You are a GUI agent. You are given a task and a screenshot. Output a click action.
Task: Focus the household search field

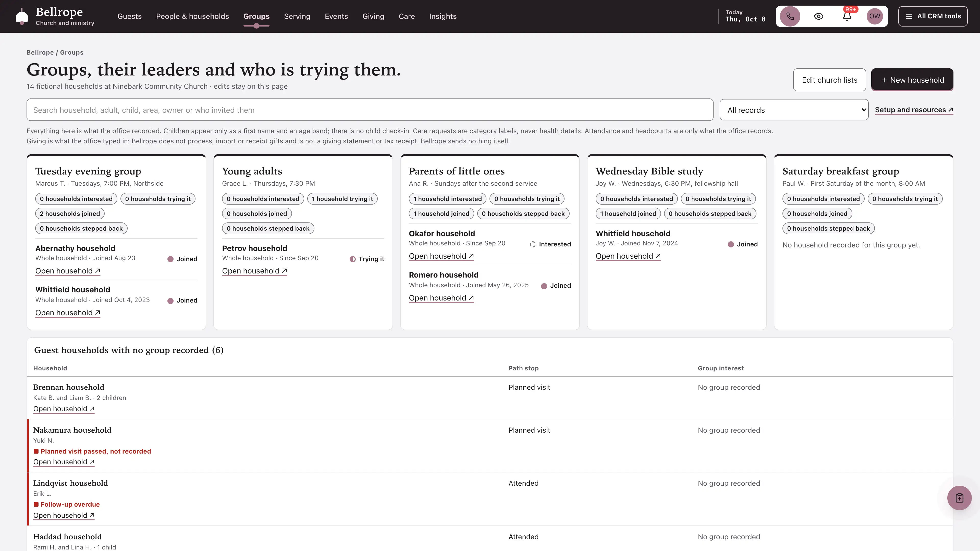(x=370, y=110)
